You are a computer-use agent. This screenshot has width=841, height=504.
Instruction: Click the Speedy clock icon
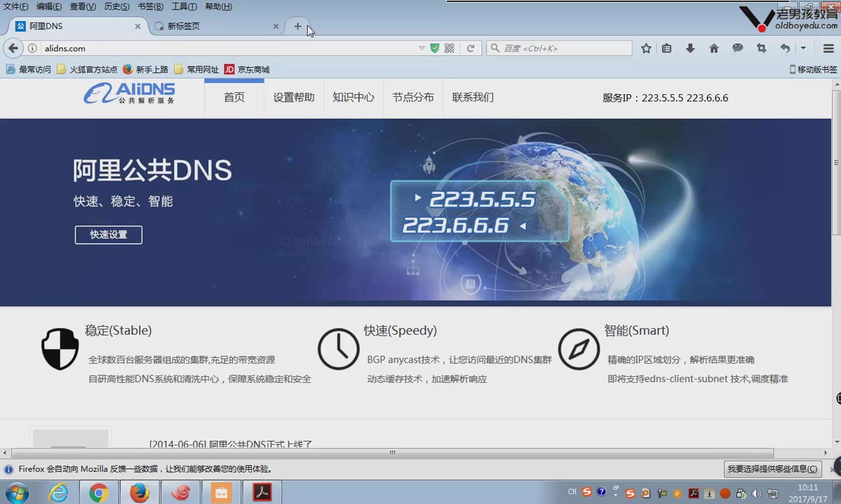[x=338, y=349]
